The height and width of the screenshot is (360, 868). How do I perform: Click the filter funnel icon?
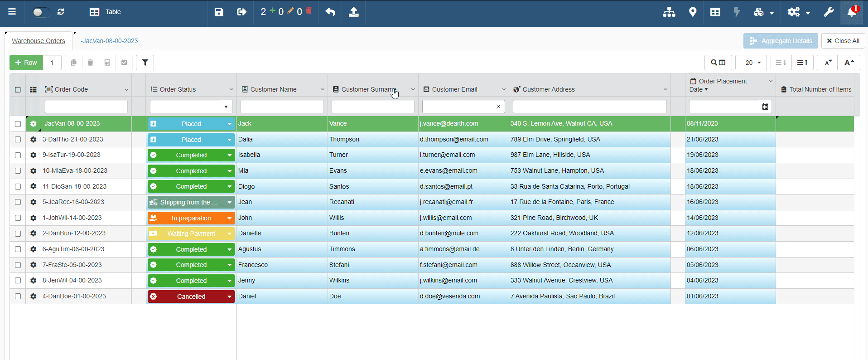tap(145, 63)
